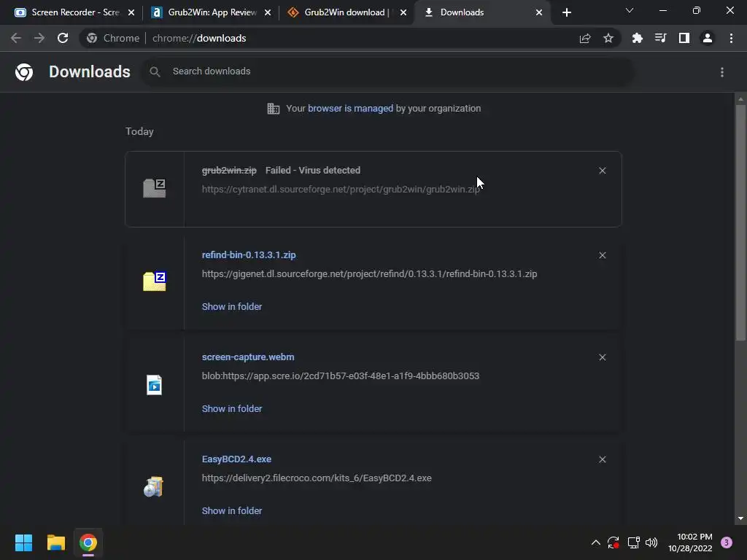Open the taskbar clock and date
747x560 pixels.
[x=690, y=542]
